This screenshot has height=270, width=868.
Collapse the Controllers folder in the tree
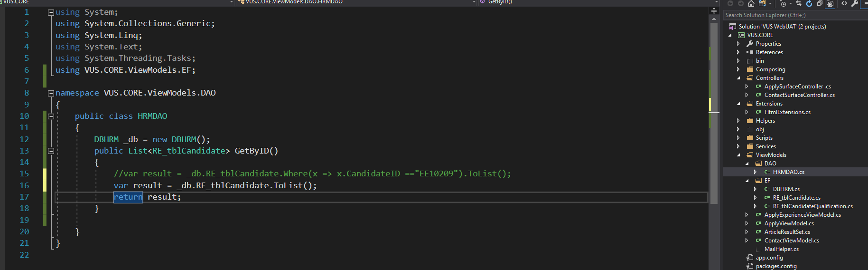[738, 78]
